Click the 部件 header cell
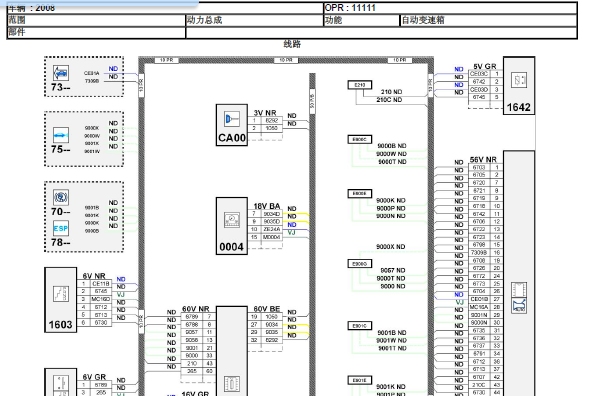The height and width of the screenshot is (396, 591). click(96, 32)
